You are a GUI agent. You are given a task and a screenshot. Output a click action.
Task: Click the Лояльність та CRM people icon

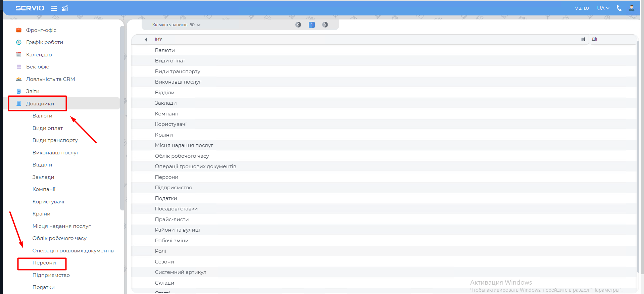[19, 79]
